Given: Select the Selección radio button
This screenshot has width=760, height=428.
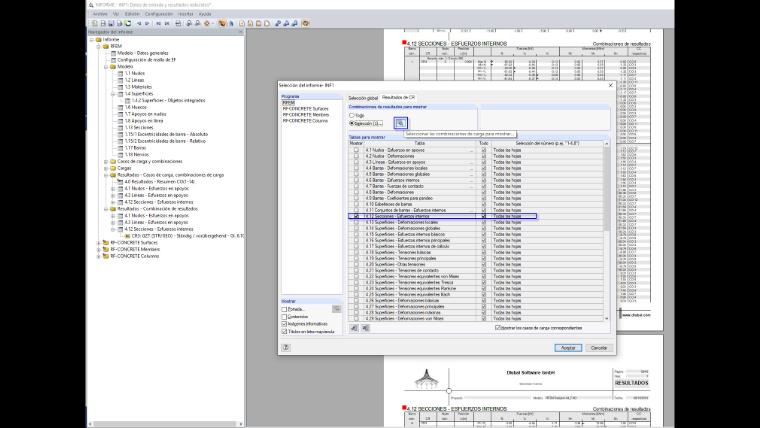Looking at the screenshot, I should [x=352, y=124].
